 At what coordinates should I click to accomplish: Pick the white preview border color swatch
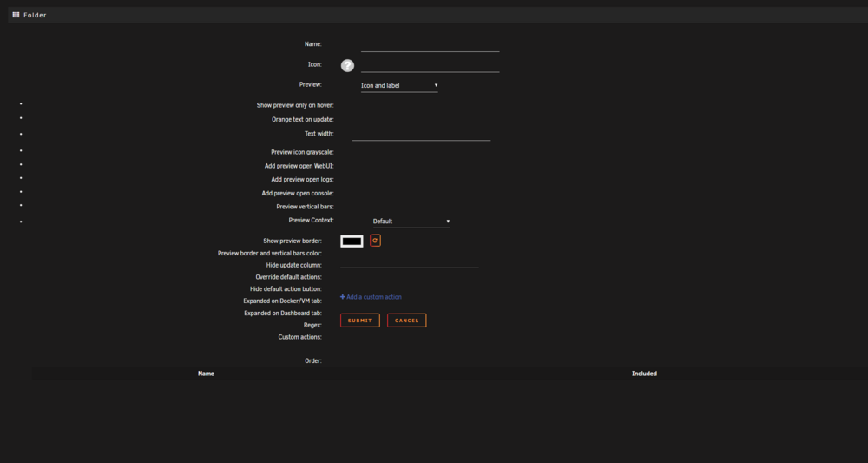[352, 241]
